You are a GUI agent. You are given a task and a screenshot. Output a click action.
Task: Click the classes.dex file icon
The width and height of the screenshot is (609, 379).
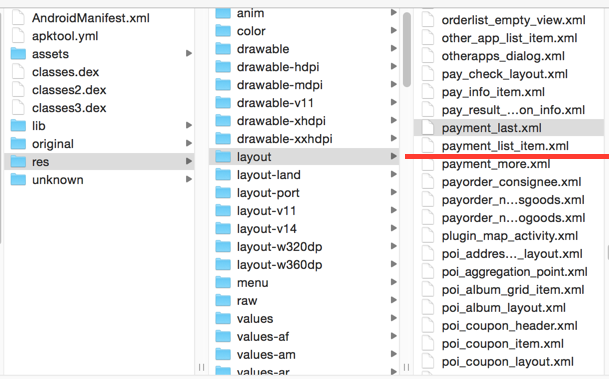pos(18,72)
